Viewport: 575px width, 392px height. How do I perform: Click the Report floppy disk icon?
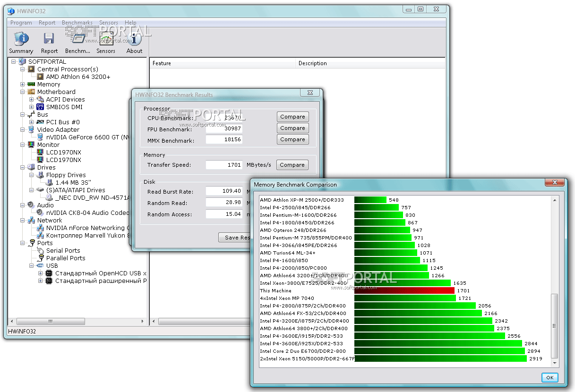pyautogui.click(x=49, y=39)
